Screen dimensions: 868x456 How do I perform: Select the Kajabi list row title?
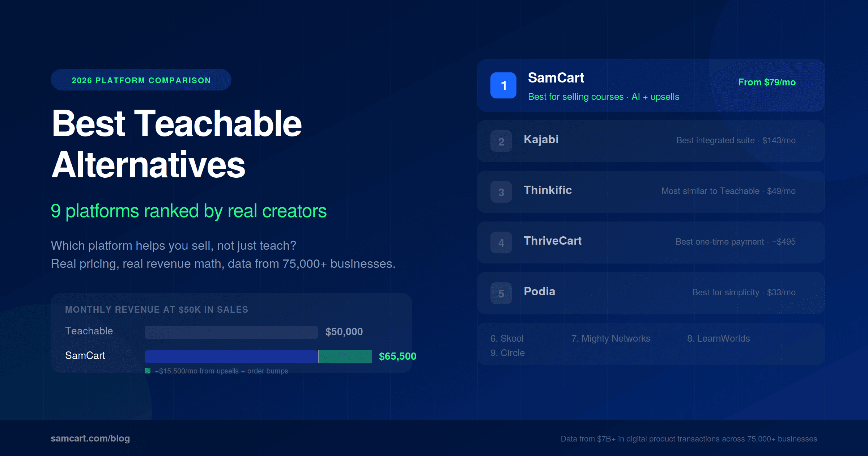coord(541,140)
